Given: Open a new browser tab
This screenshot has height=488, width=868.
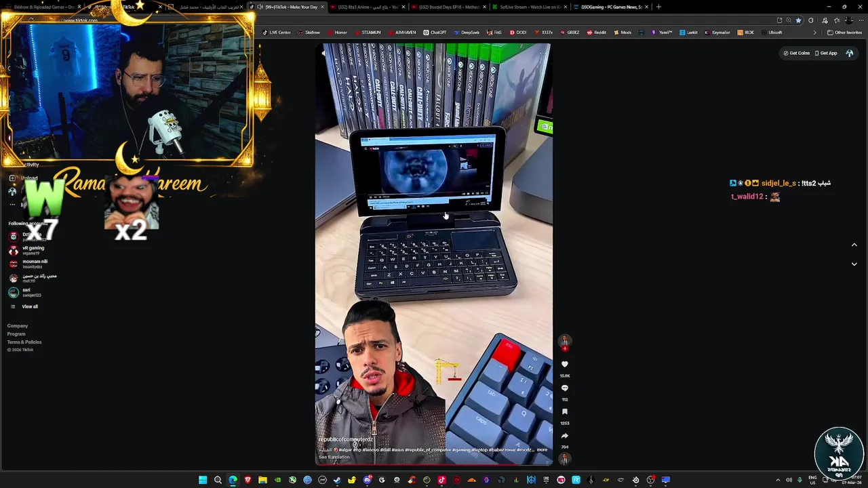Looking at the screenshot, I should [x=658, y=7].
